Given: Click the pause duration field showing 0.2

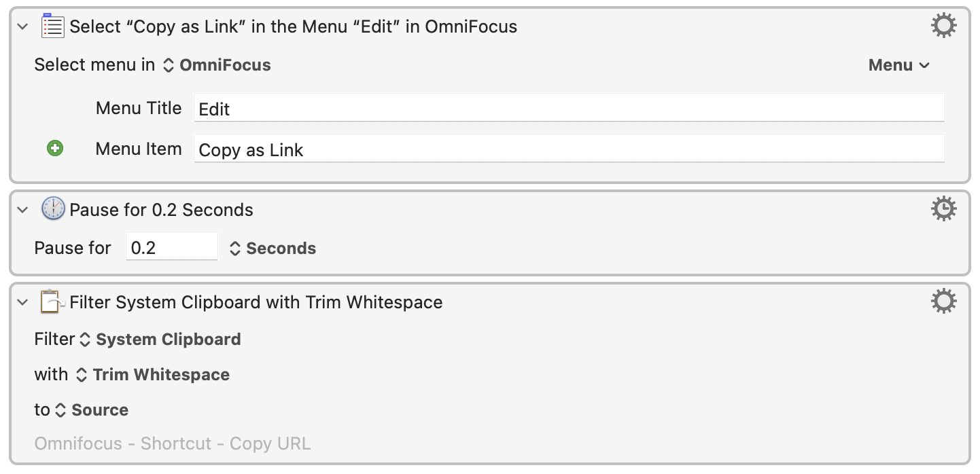Looking at the screenshot, I should pos(172,247).
